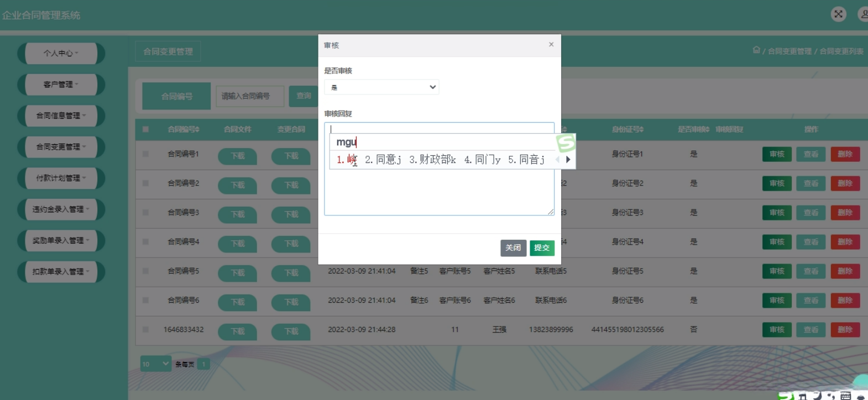Click the 备注5 cell

419,271
